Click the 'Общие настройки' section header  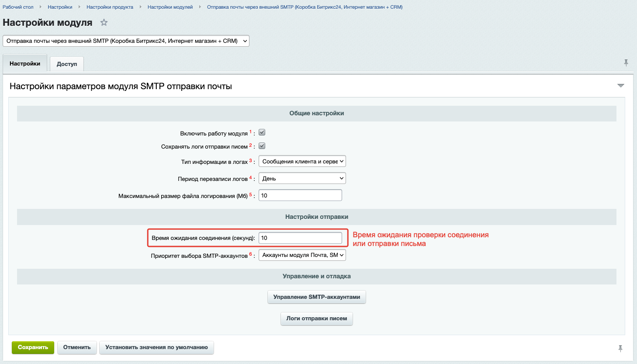pos(317,113)
